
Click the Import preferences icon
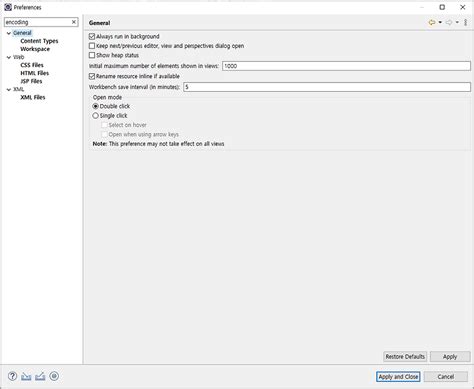(26, 376)
